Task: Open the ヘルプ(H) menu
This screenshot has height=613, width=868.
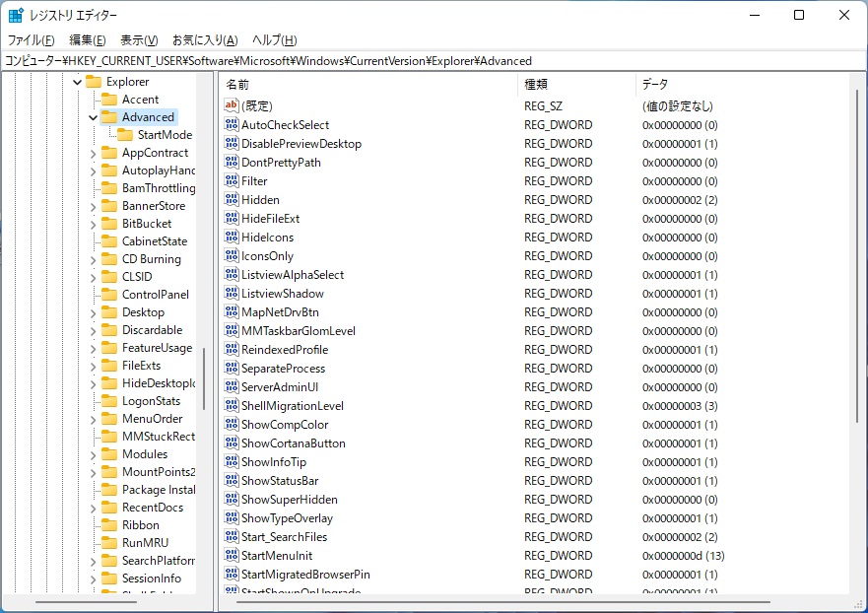Action: tap(275, 39)
